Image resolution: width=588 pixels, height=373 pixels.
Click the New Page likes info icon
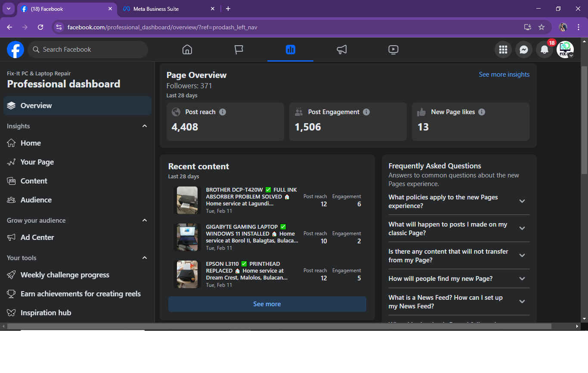coord(482,112)
